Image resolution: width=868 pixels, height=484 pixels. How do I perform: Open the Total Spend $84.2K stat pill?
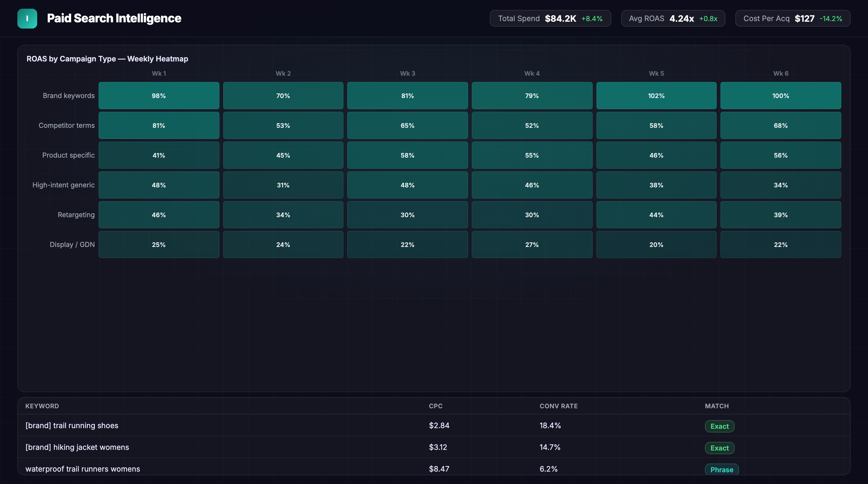(x=550, y=19)
